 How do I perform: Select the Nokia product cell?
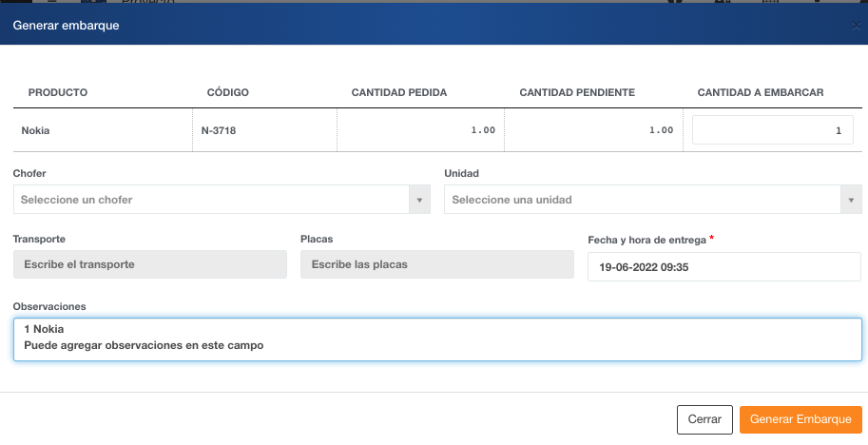35,130
